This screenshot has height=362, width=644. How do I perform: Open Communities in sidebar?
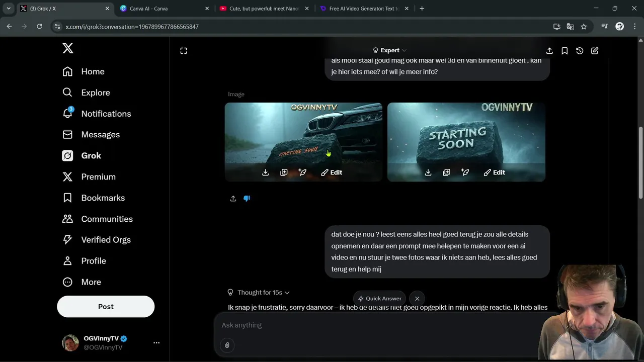(x=98, y=219)
